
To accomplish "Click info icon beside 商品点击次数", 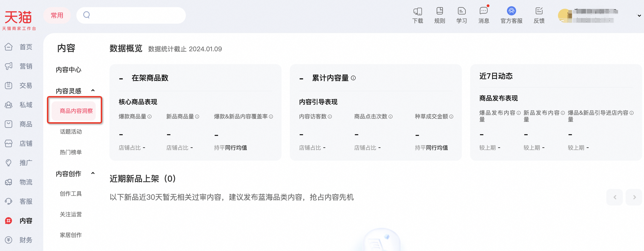I will [391, 116].
